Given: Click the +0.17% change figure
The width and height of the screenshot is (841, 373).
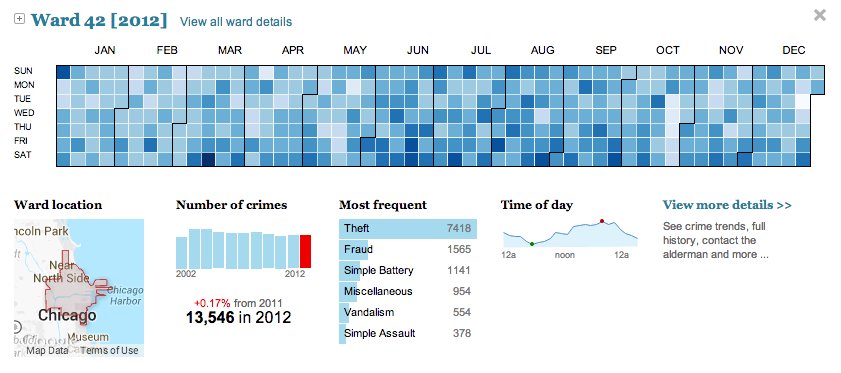Looking at the screenshot, I should click(x=212, y=303).
